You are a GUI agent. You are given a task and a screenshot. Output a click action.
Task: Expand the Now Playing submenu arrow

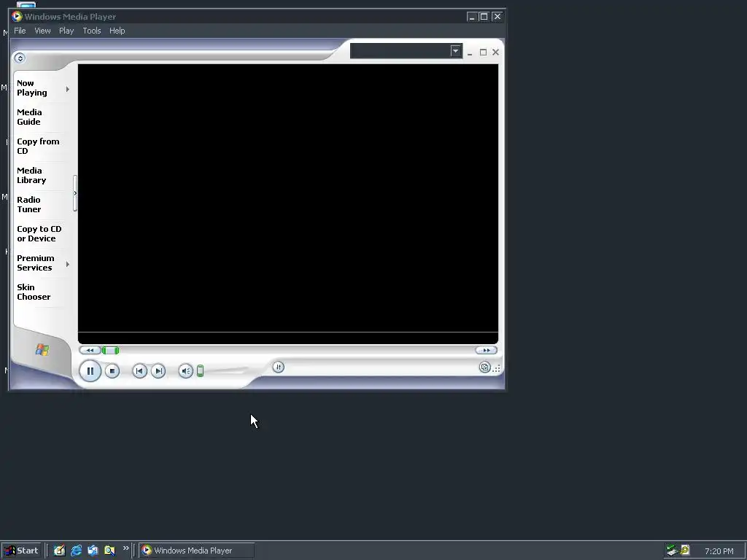coord(68,89)
